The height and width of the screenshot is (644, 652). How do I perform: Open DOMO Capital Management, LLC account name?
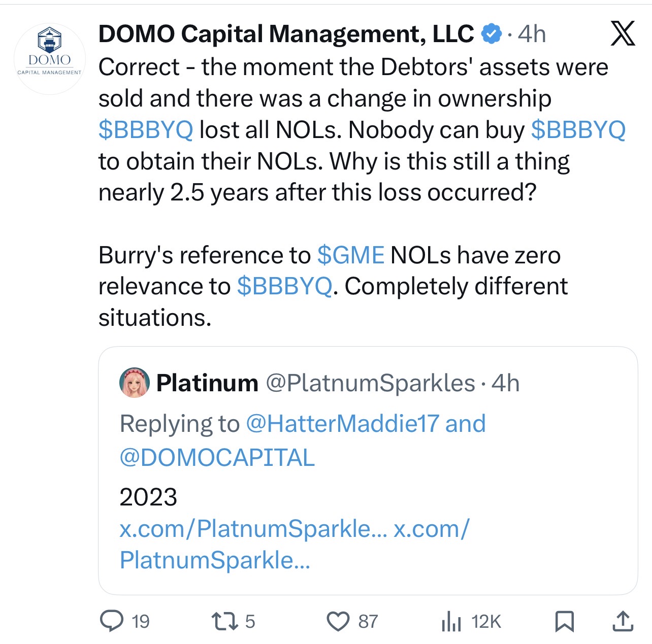pos(286,34)
